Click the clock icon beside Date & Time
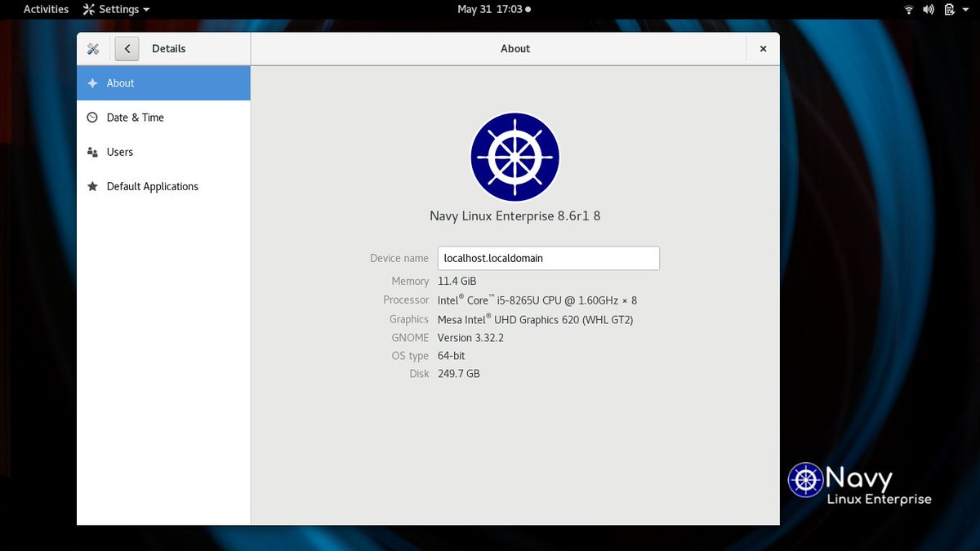Image resolution: width=980 pixels, height=551 pixels. (x=92, y=118)
